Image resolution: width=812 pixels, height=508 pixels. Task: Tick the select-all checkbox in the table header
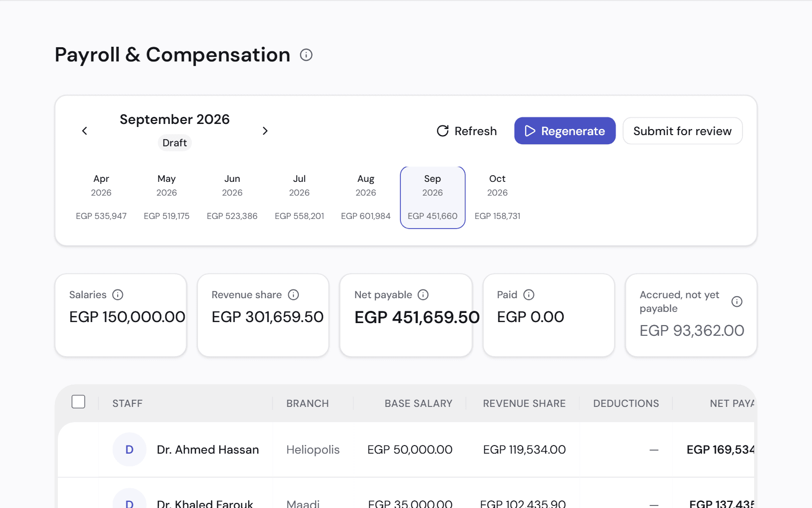[79, 402]
